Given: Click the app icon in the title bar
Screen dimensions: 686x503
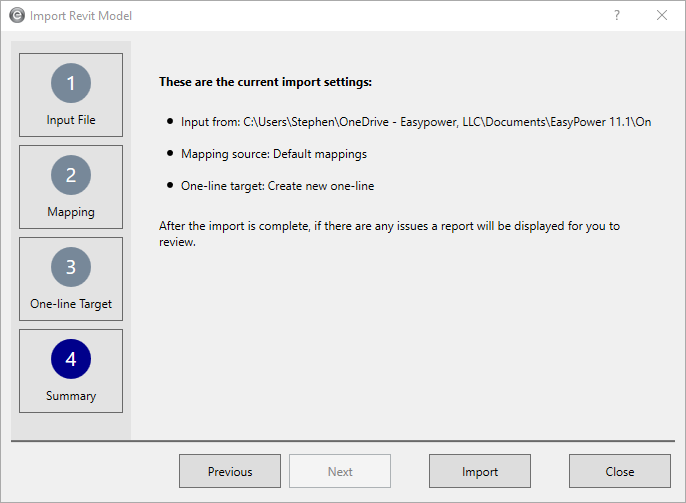Looking at the screenshot, I should point(16,16).
